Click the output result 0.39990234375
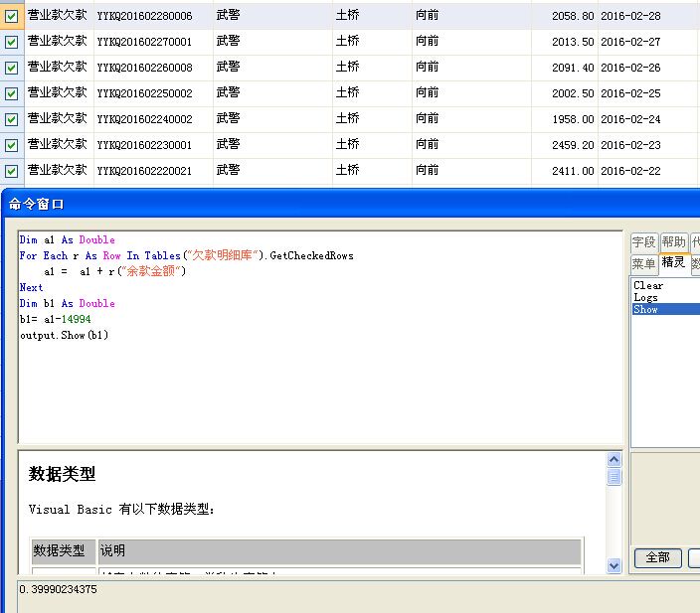700x613 pixels. (x=58, y=589)
